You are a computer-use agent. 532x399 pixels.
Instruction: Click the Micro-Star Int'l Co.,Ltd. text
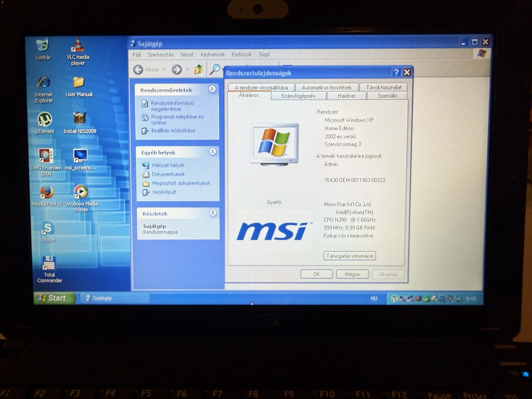point(347,204)
